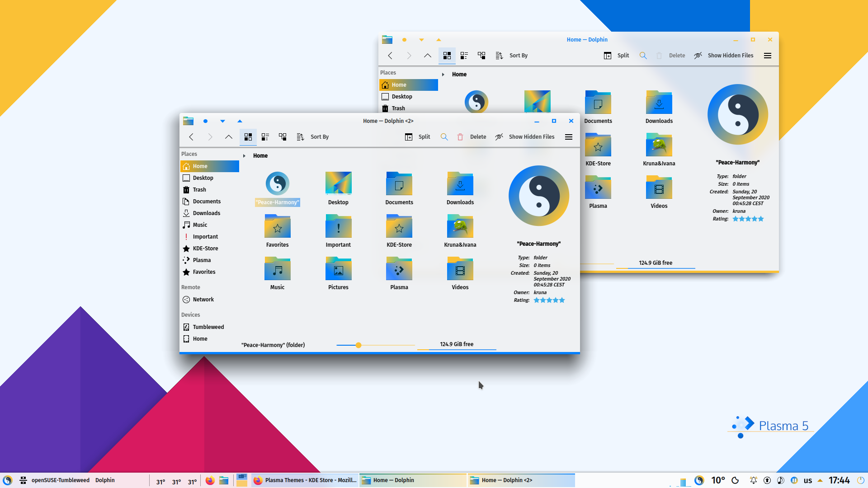Open Music place in Dolphin <2> sidebar
This screenshot has height=488, width=868.
210,225
